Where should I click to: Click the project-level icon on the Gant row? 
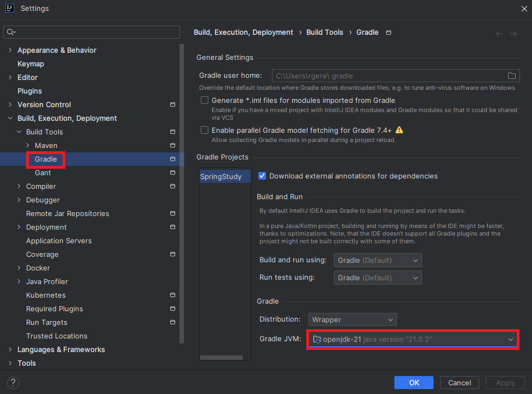[172, 173]
